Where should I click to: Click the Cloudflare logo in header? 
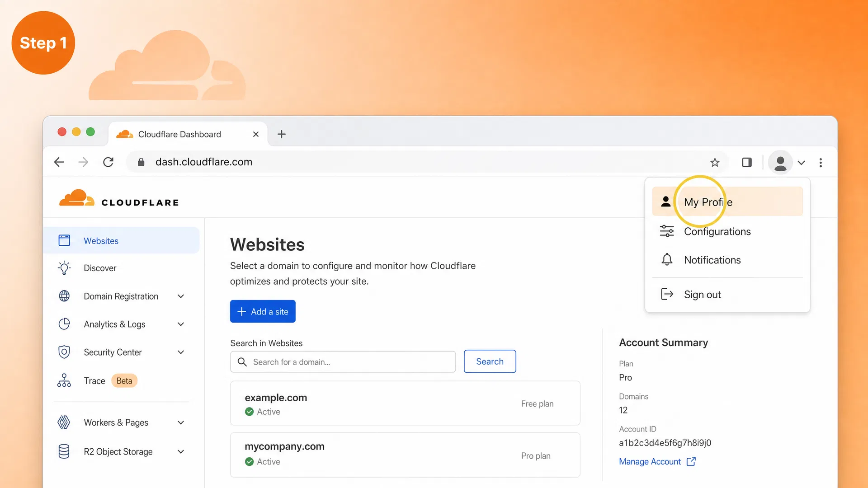[x=119, y=199]
